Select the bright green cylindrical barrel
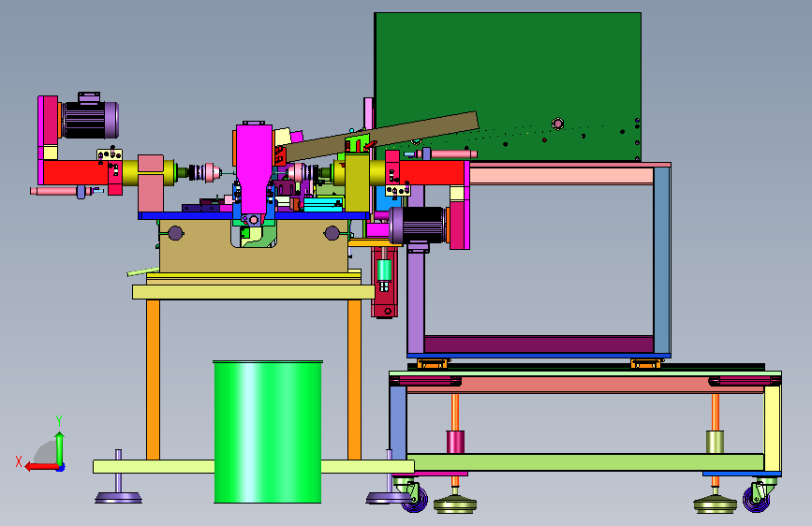Screen dimensions: 812x526 pyautogui.click(x=268, y=431)
